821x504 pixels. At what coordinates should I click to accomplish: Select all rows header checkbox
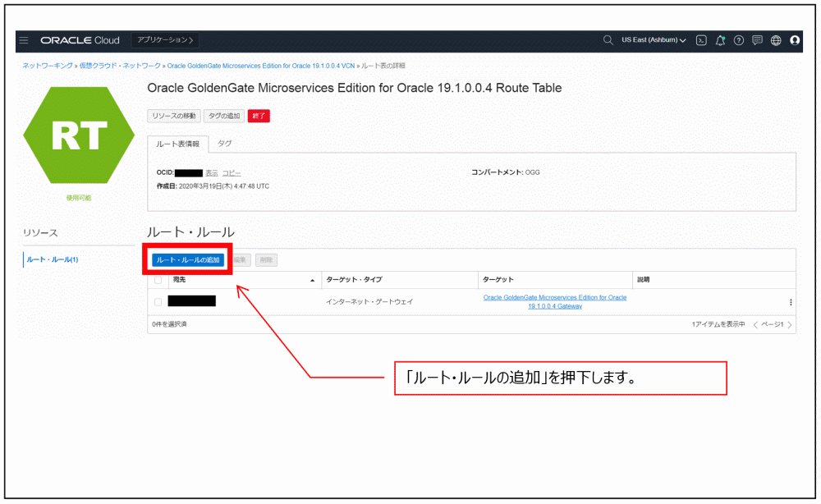pyautogui.click(x=158, y=280)
